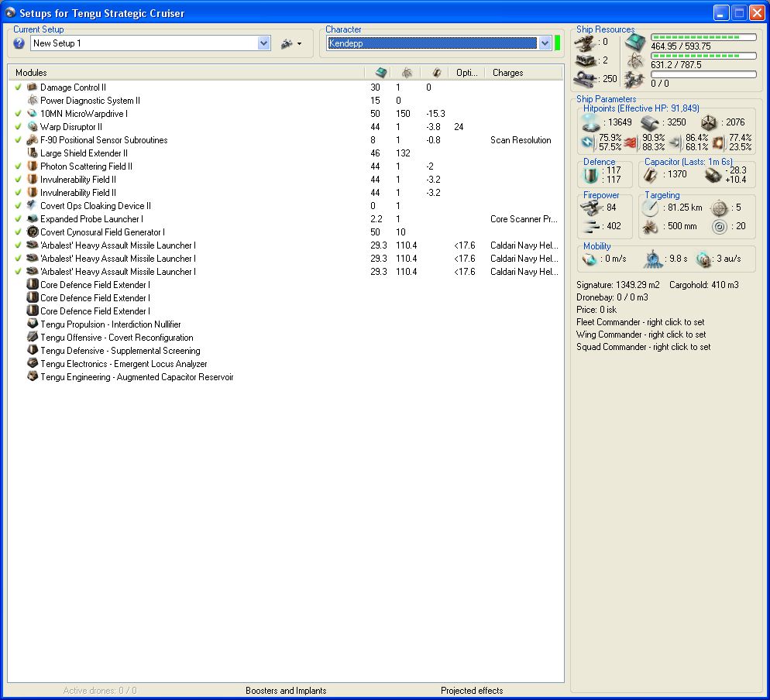This screenshot has width=770, height=700.
Task: Click the Tengu Propulsion subsystem icon
Action: click(x=33, y=324)
